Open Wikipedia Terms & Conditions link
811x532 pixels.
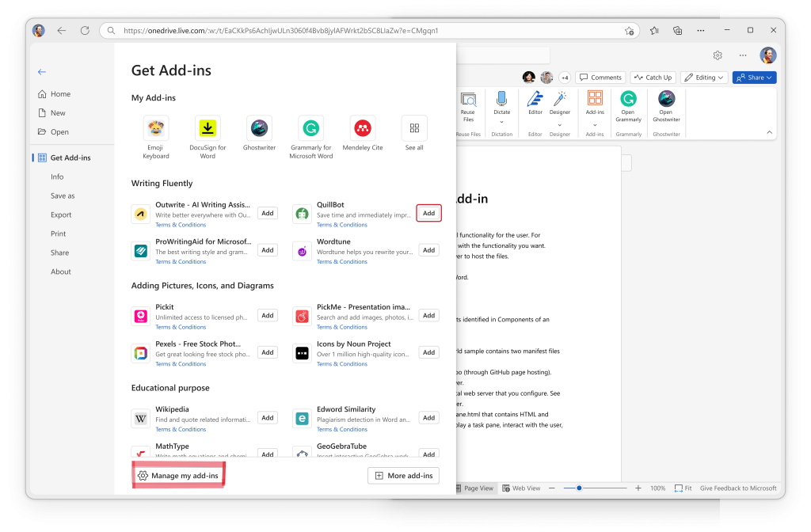point(181,430)
